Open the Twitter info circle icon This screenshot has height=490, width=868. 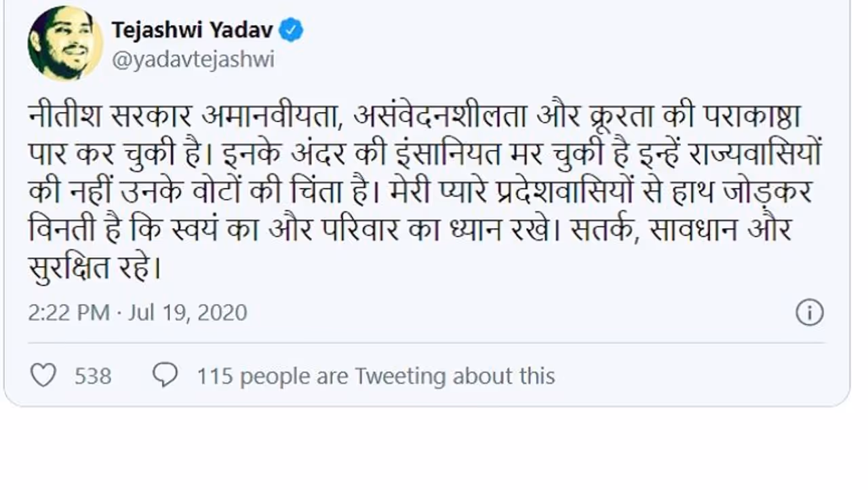[810, 312]
